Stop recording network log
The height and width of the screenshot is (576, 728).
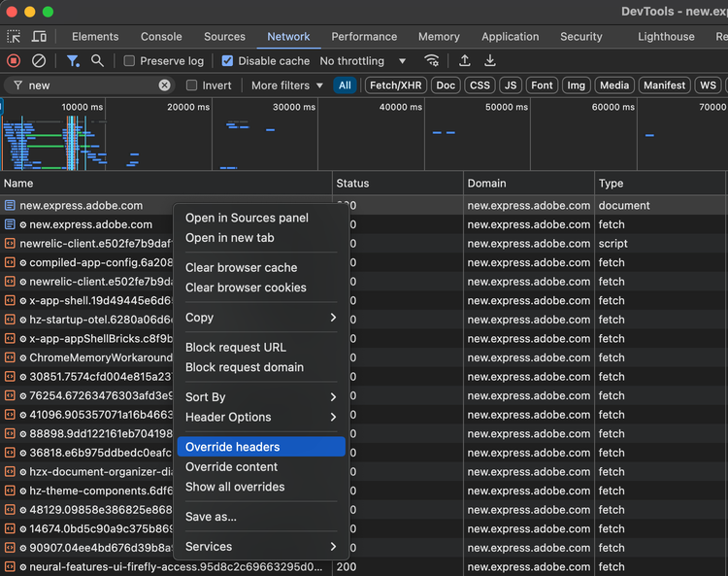click(14, 61)
